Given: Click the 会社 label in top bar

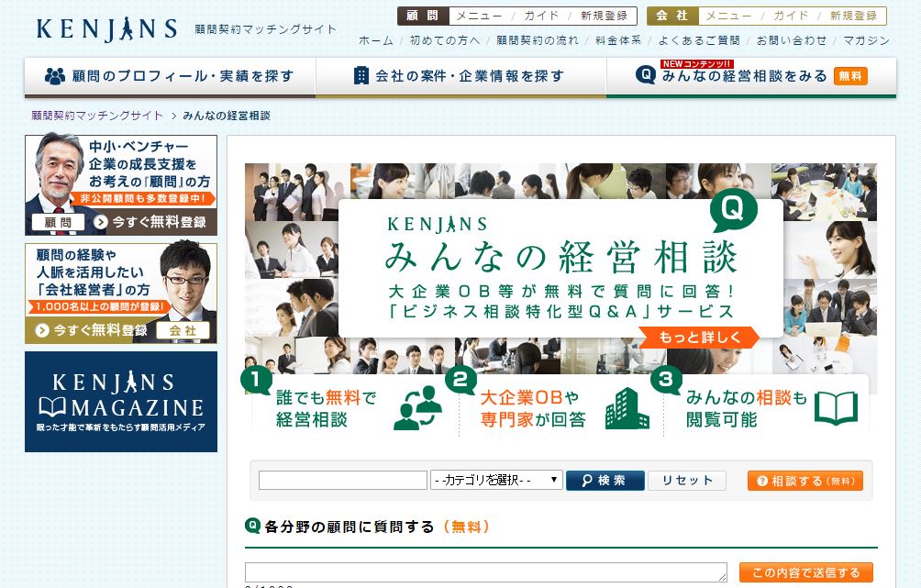Looking at the screenshot, I should [x=672, y=16].
